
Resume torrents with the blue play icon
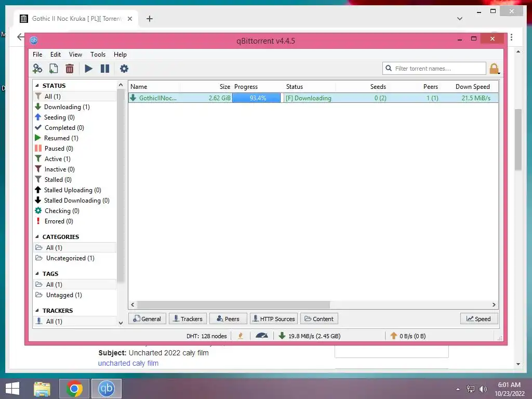pyautogui.click(x=88, y=69)
